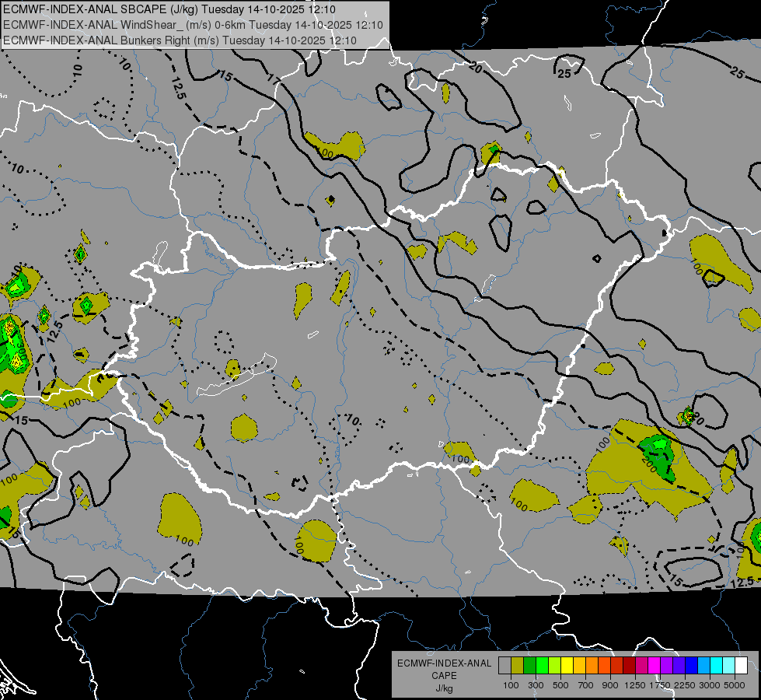Choose the magenta legend color swatch
Image resolution: width=761 pixels, height=700 pixels.
[654, 665]
